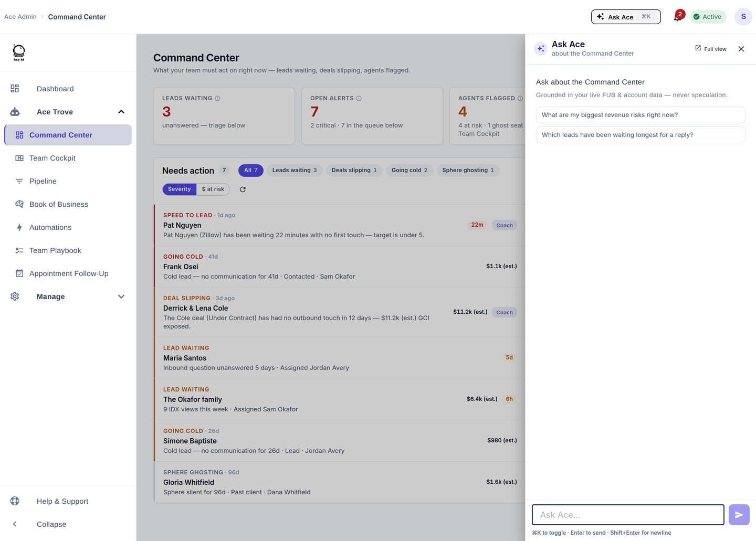Click the Ask Ace ⌘K button
756x541 pixels.
tap(626, 17)
